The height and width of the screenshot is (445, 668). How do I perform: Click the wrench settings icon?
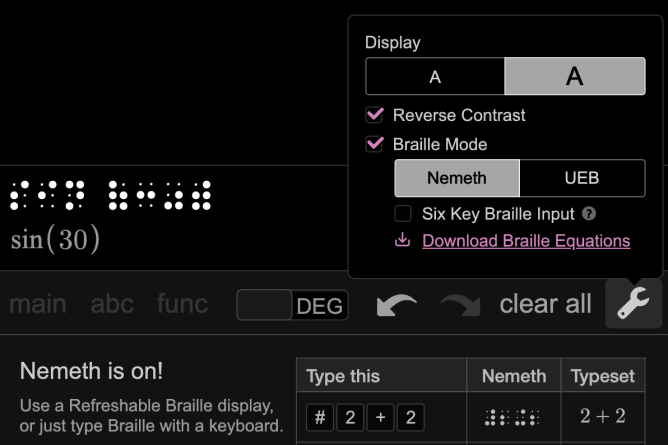(x=633, y=304)
